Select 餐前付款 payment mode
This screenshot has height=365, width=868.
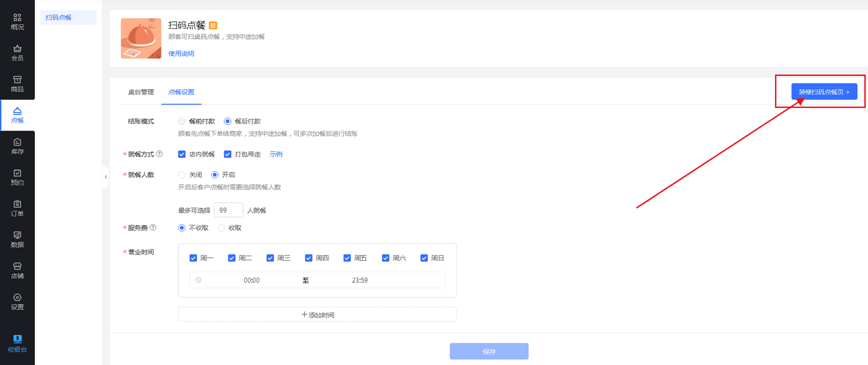[182, 121]
